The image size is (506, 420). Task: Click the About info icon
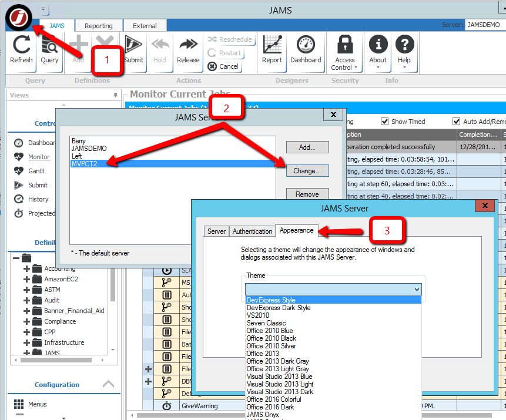coord(378,44)
